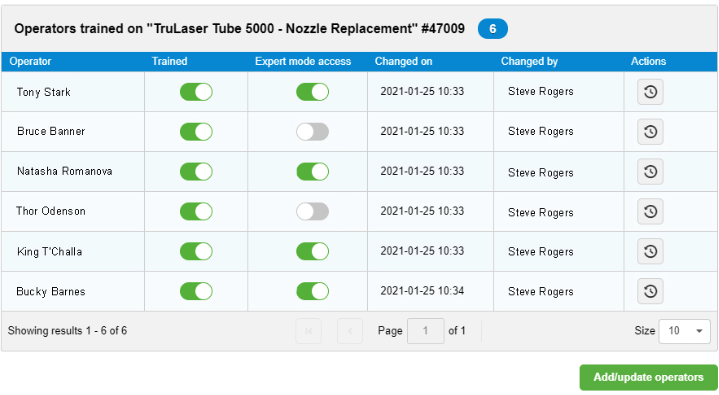Select the Bruce Banner operator name
Screen dimensions: 719x395
51,131
